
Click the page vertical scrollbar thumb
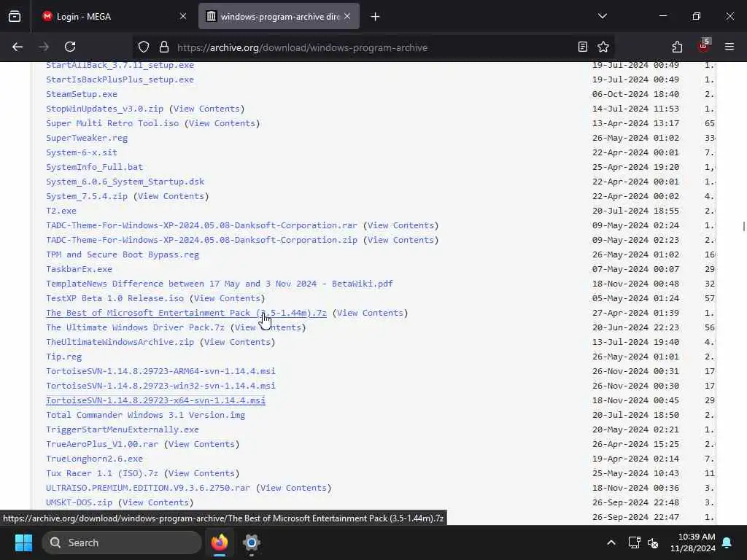[743, 227]
